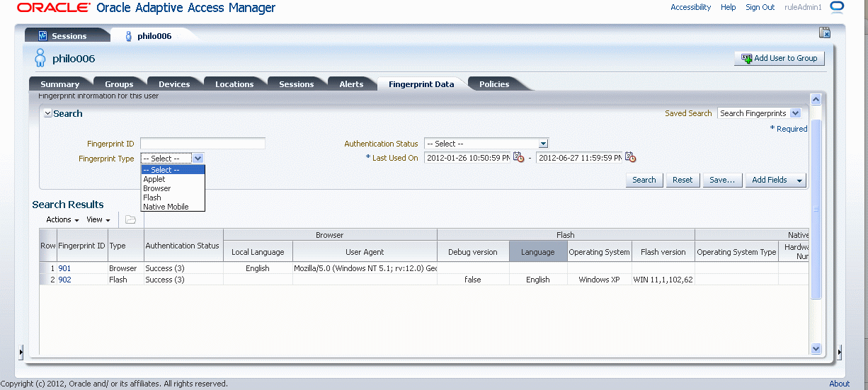This screenshot has width=868, height=390.
Task: Open the Groups tab
Action: pos(119,84)
